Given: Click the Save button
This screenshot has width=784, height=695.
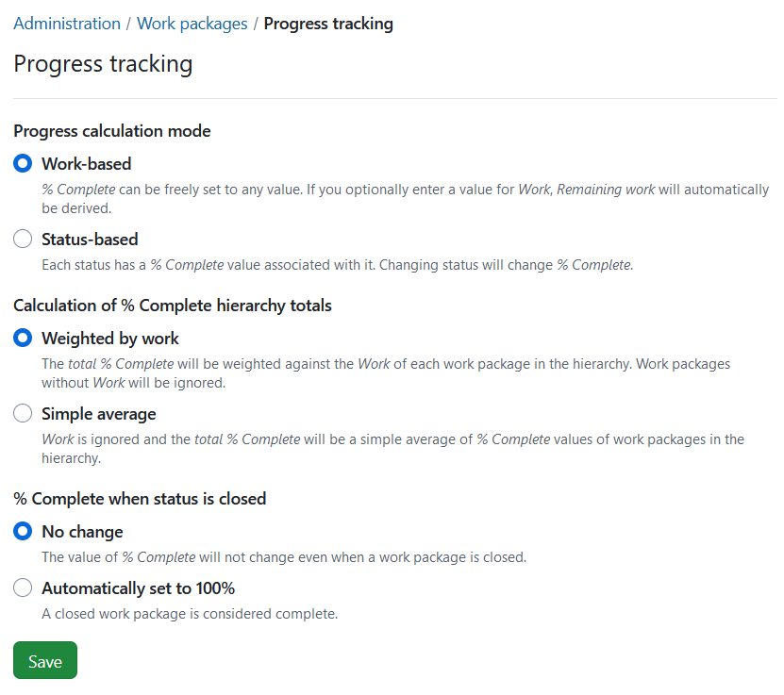Looking at the screenshot, I should tap(44, 660).
